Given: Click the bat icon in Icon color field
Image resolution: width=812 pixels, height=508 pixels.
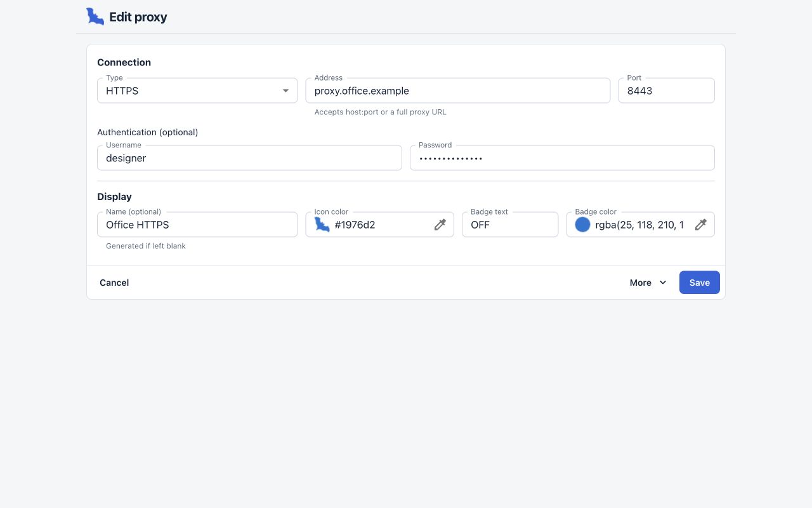Looking at the screenshot, I should click(x=322, y=225).
